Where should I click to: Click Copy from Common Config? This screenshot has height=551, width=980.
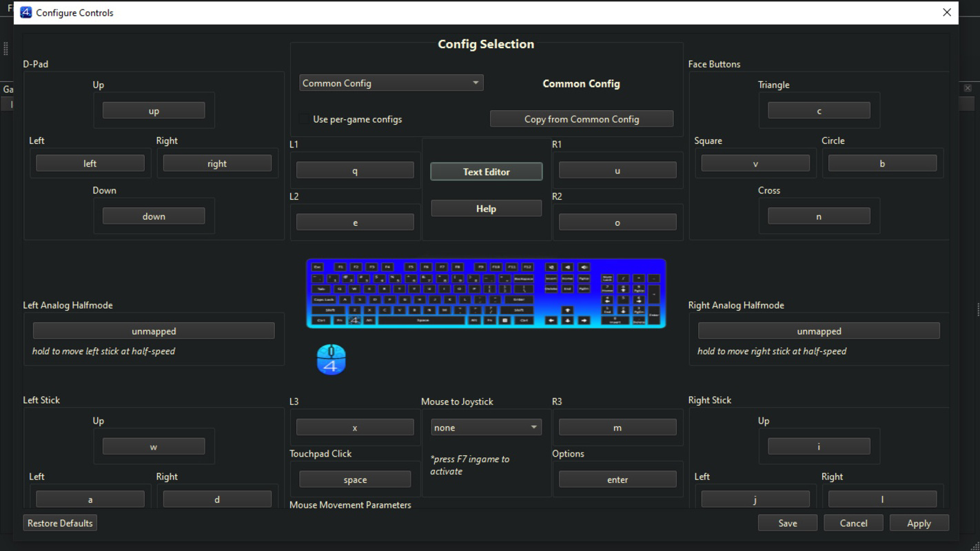(x=582, y=119)
